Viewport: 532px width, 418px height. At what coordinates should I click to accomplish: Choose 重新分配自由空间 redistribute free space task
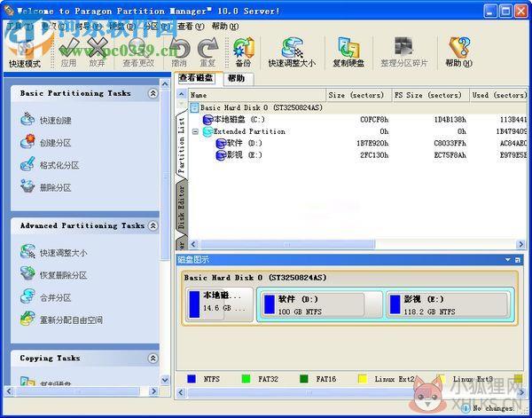point(61,319)
